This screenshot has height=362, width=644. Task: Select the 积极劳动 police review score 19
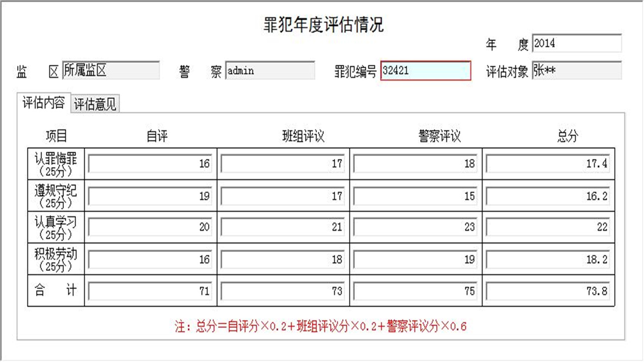coord(415,259)
